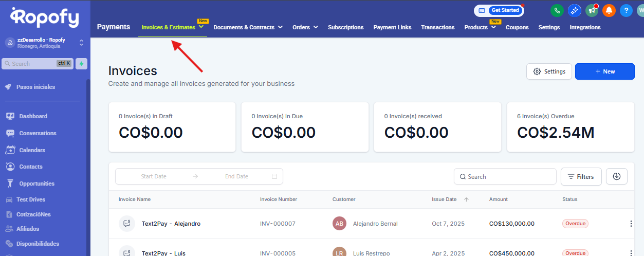Expand the Invoices & Estimates dropdown
Viewport: 644px width, 256px height.
coord(201,27)
